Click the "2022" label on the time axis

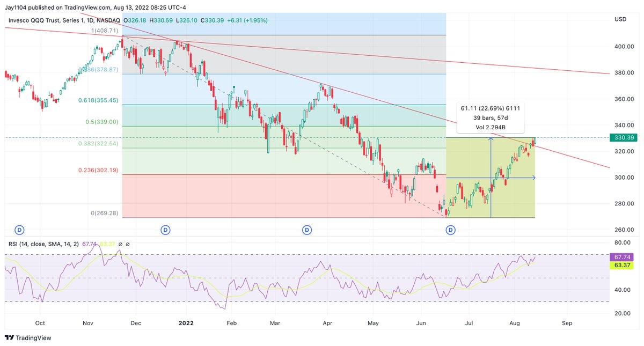186,323
